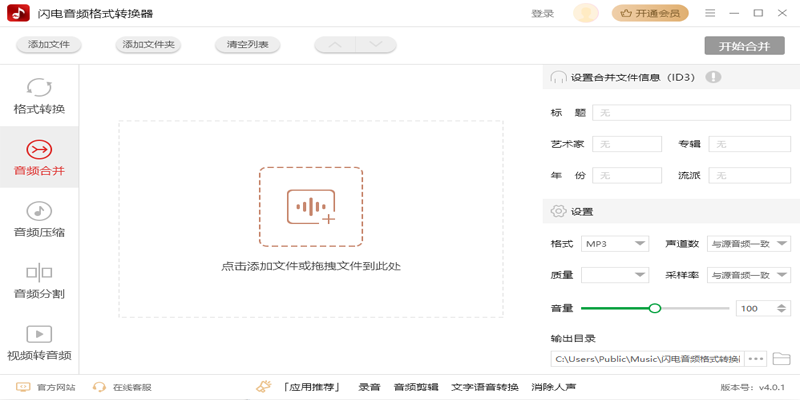800x400 pixels.
Task: Click the 文字语音转换 text-to-speech link
Action: coord(485,387)
